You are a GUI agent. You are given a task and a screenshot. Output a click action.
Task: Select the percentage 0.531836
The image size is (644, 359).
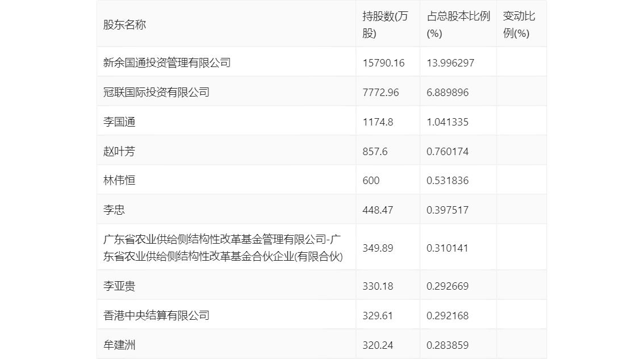click(448, 181)
